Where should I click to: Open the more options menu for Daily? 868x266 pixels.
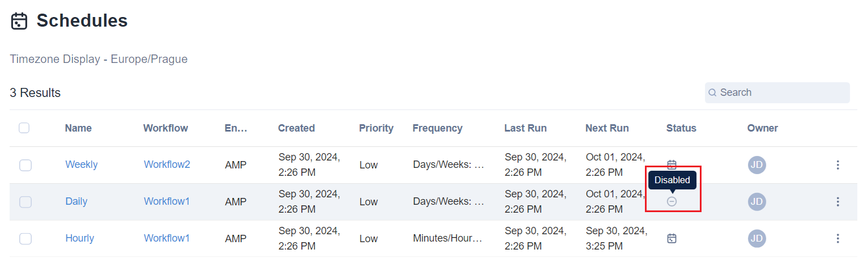(837, 201)
